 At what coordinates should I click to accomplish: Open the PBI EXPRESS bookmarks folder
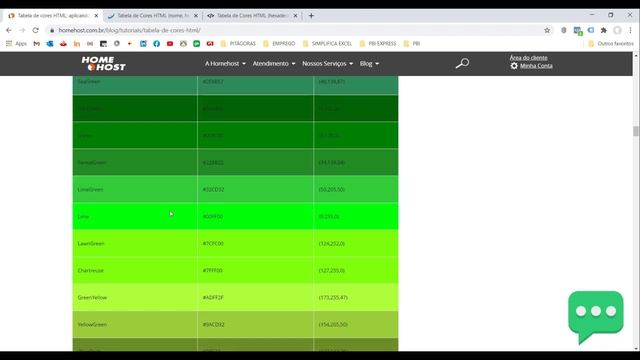[x=378, y=43]
